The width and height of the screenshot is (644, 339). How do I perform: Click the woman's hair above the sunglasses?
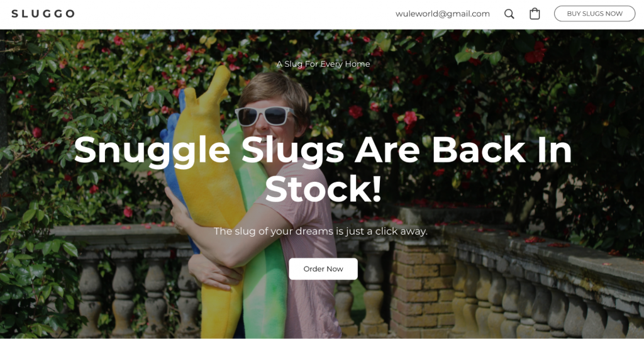tap(274, 89)
